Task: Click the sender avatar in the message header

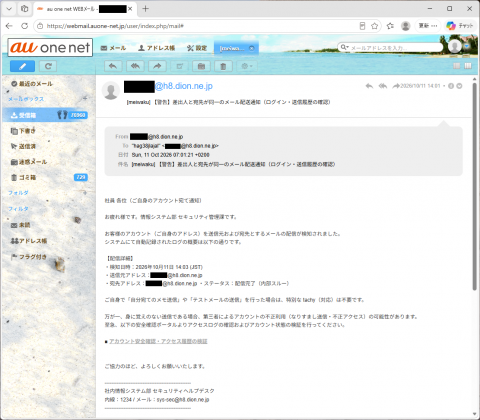Action: click(111, 90)
